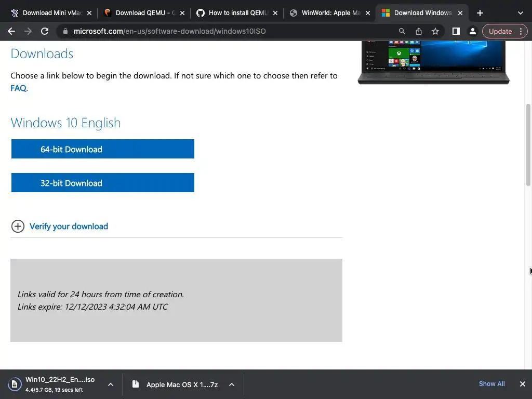
Task: Start the 64-bit Download
Action: click(x=103, y=149)
